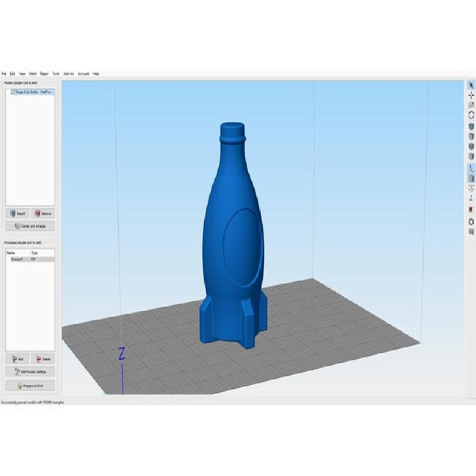
Task: Open the Tools menu
Action: point(56,74)
